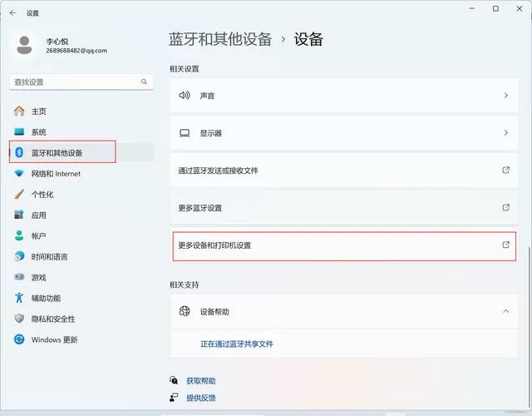Open 应用 settings
The image size is (532, 416).
[x=81, y=215]
